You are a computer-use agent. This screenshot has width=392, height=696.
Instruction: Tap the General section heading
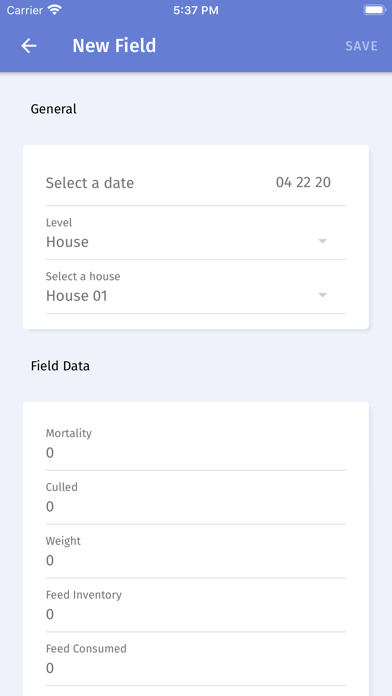[x=54, y=109]
